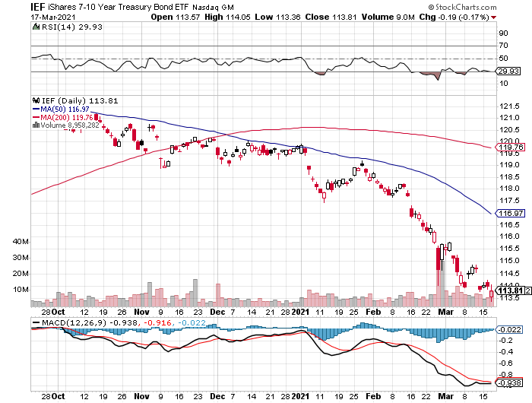Select the High 114.05 value
The height and width of the screenshot is (403, 532).
[x=227, y=17]
